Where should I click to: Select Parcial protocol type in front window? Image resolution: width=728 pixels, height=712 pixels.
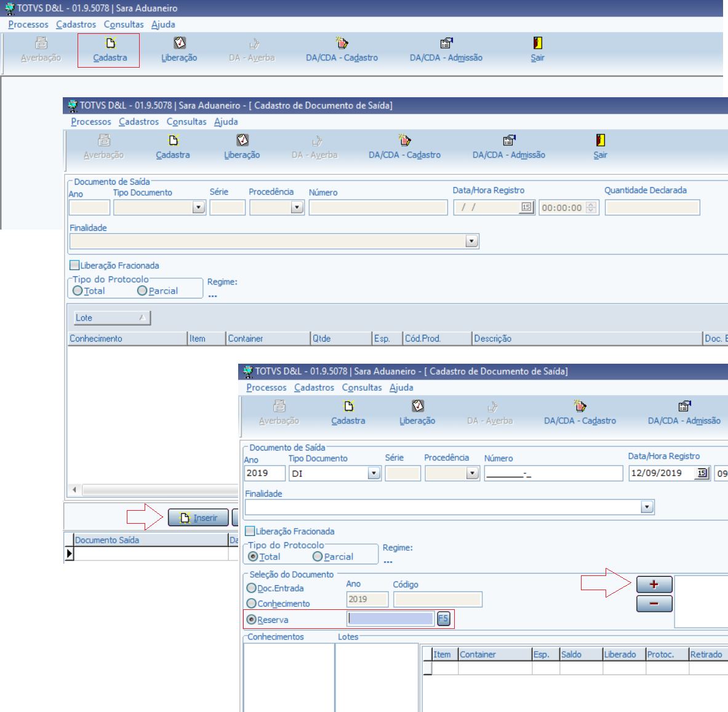click(x=318, y=556)
